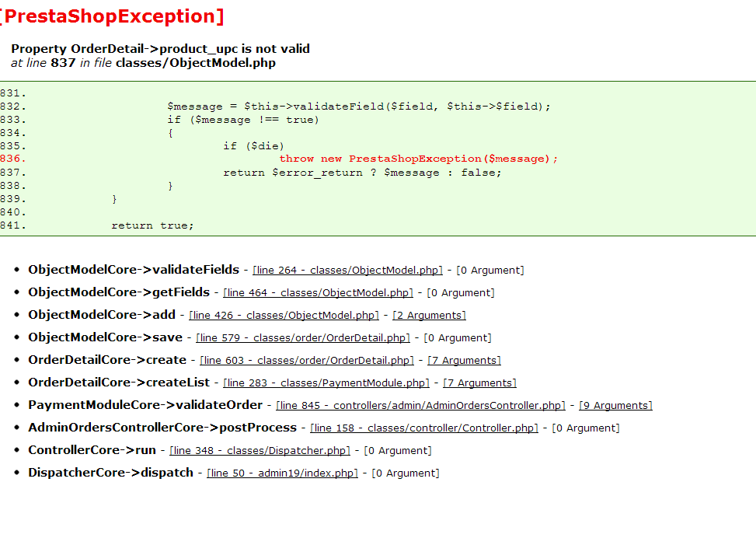Click 'at line 837 in file classes/ObjectModel.php'
This screenshot has height=559, width=756.
[143, 63]
